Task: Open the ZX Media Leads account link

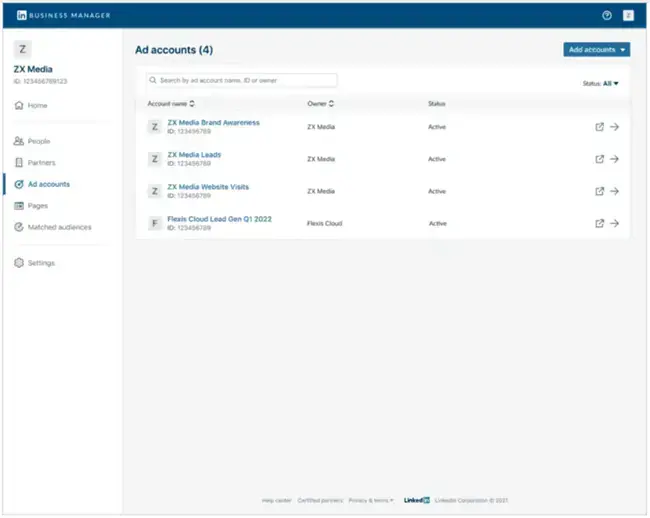Action: (x=194, y=155)
